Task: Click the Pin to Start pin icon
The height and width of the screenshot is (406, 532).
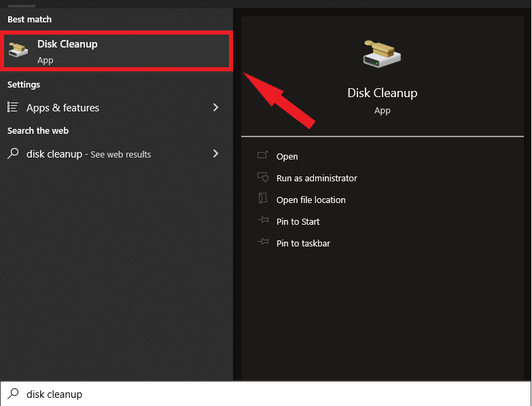Action: (263, 220)
